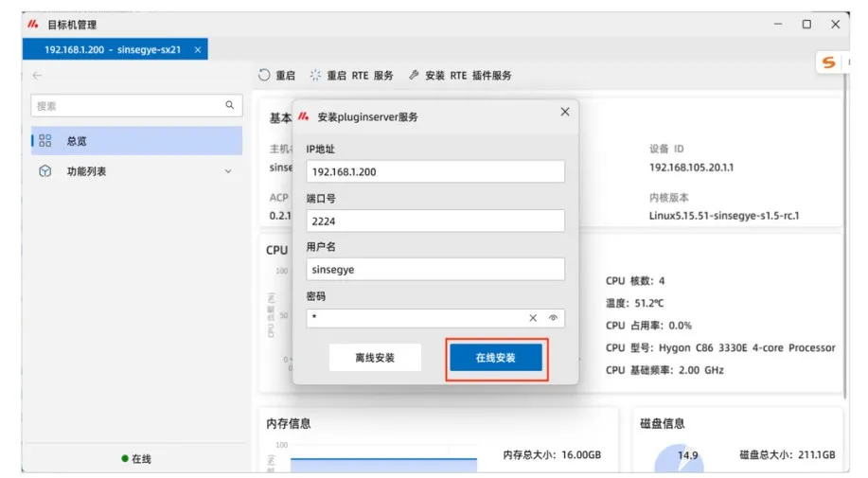This screenshot has width=868, height=478.
Task: Focus the username field showing sinsegye
Action: [x=435, y=270]
